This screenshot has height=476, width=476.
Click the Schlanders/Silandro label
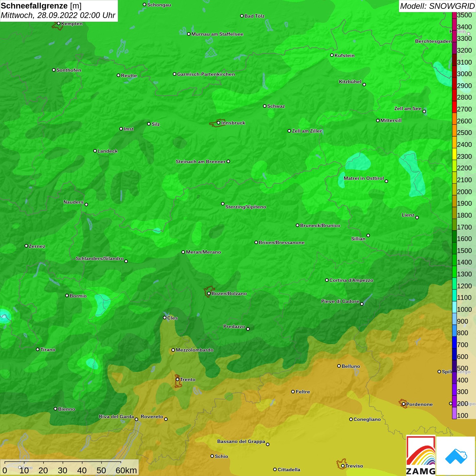pyautogui.click(x=100, y=258)
